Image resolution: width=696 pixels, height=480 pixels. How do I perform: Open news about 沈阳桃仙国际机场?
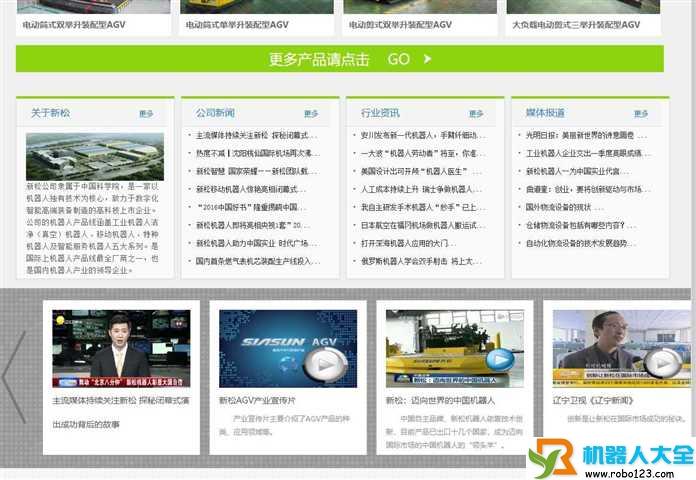[x=257, y=153]
